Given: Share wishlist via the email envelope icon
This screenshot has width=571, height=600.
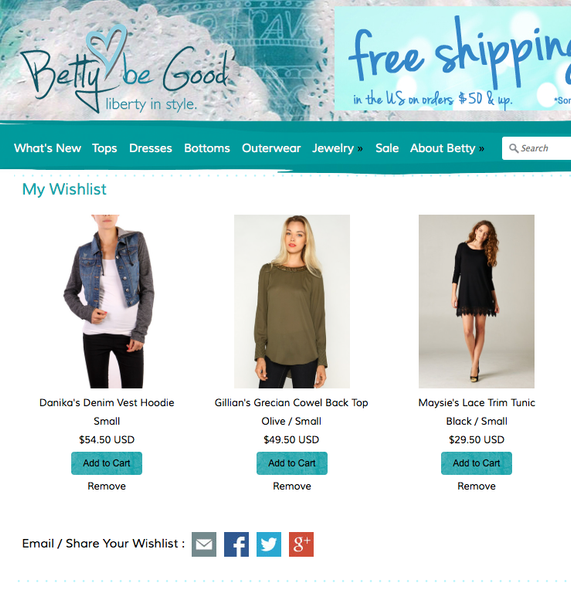Looking at the screenshot, I should tap(204, 544).
